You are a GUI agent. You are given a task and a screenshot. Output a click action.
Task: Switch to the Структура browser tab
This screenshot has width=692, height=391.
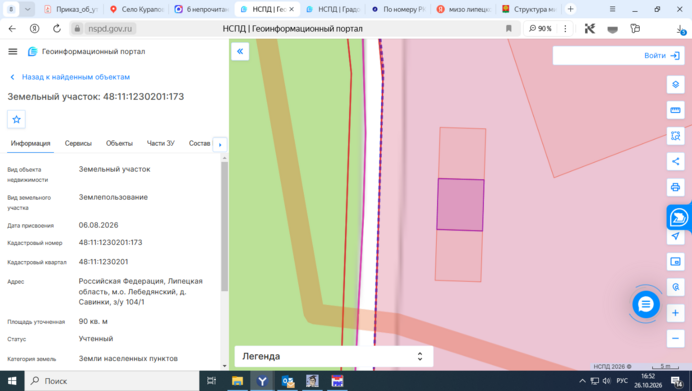point(530,9)
